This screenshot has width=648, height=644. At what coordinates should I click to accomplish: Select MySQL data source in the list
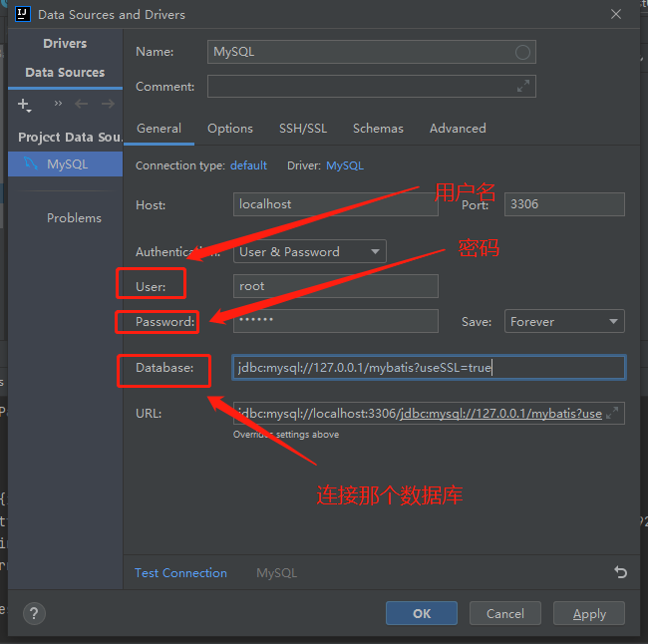click(x=65, y=164)
